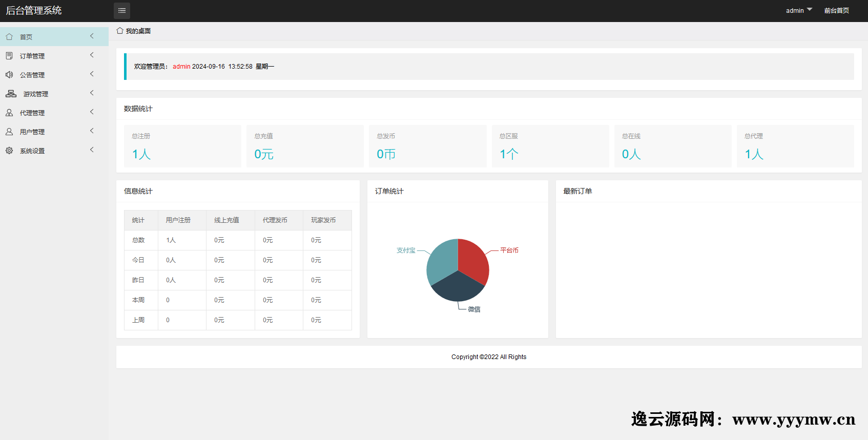Click the user icon beside 用户管理
Image resolution: width=868 pixels, height=440 pixels.
coord(9,132)
